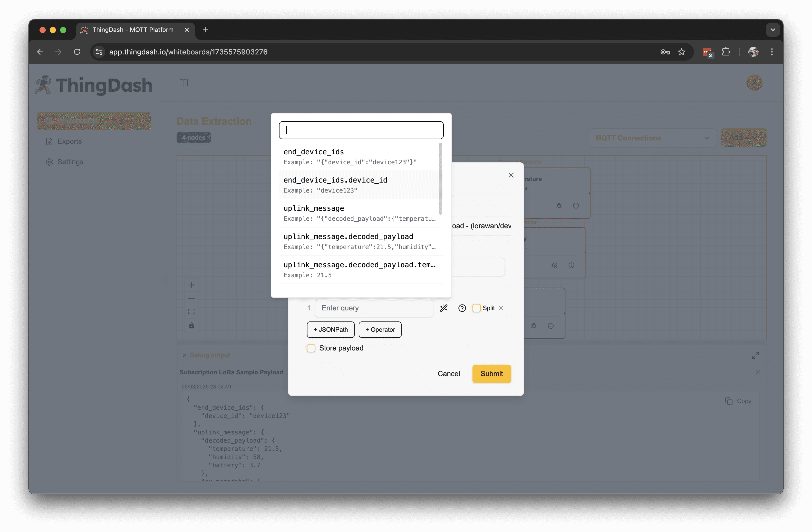This screenshot has width=812, height=532.
Task: Remove query row with the X icon
Action: click(501, 308)
